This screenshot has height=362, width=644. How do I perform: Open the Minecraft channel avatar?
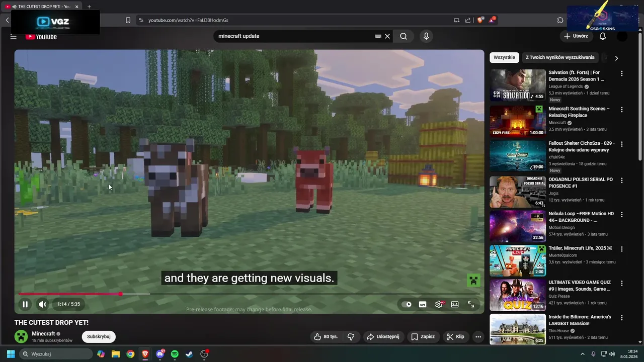21,337
